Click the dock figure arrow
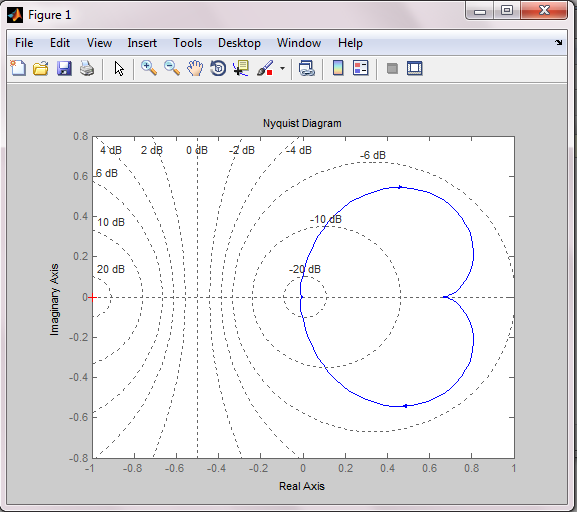This screenshot has height=512, width=577. pyautogui.click(x=559, y=42)
